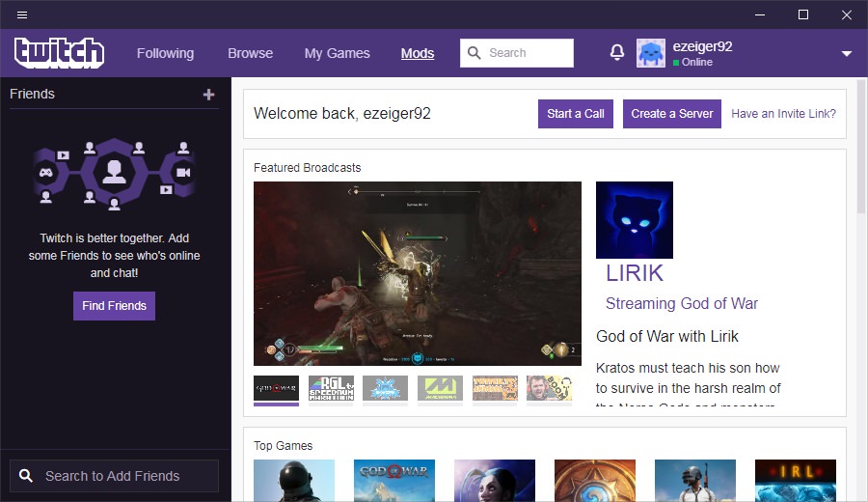Image resolution: width=868 pixels, height=502 pixels.
Task: Open the hamburger menu in title bar
Action: (x=22, y=14)
